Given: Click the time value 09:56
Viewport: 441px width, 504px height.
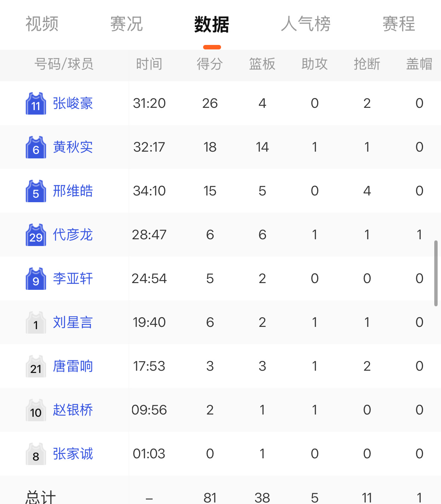Looking at the screenshot, I should (x=149, y=410).
